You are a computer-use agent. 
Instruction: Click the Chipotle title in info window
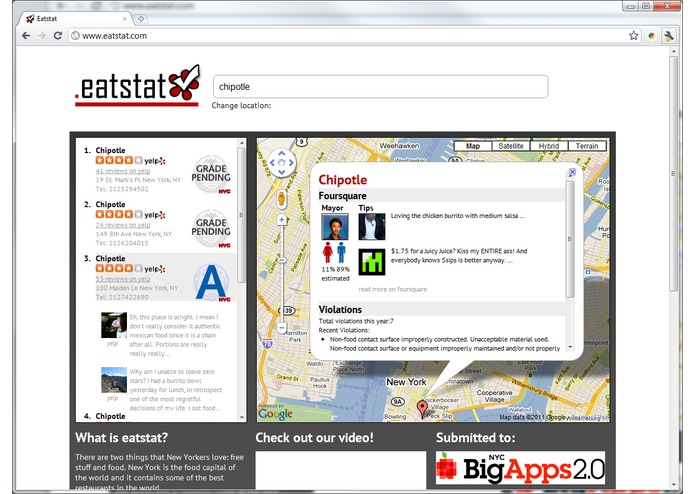pos(343,180)
